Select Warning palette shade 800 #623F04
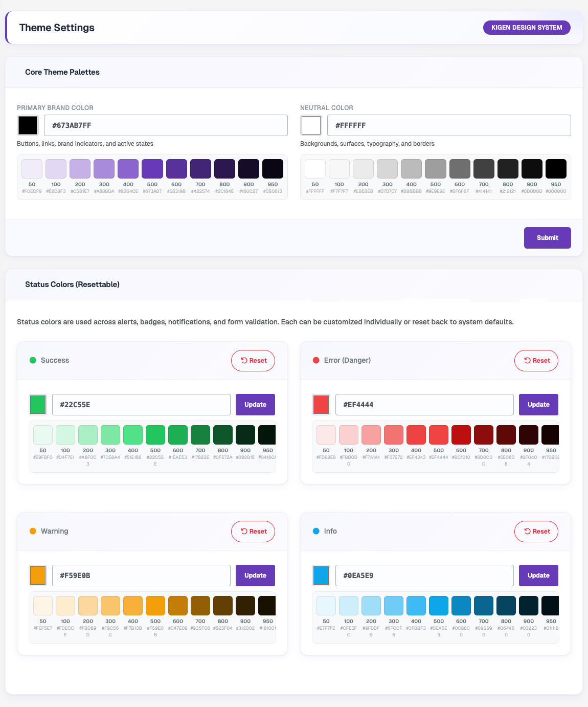 223,606
